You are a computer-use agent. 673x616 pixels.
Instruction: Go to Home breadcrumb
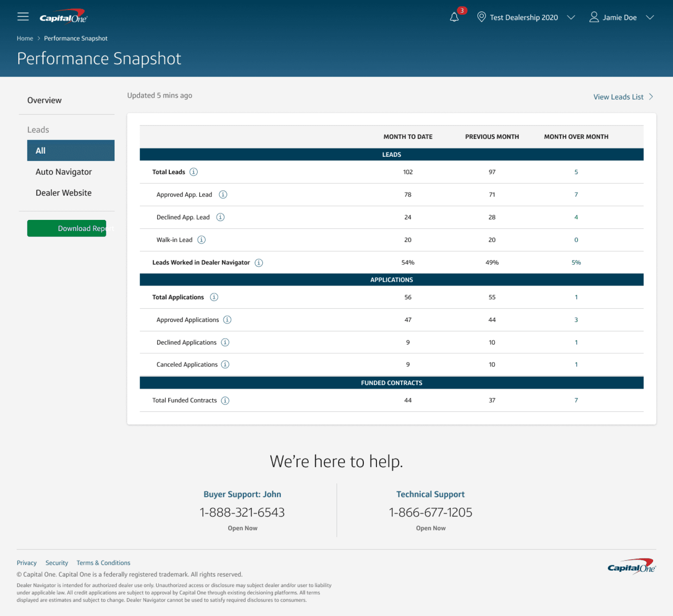point(25,38)
